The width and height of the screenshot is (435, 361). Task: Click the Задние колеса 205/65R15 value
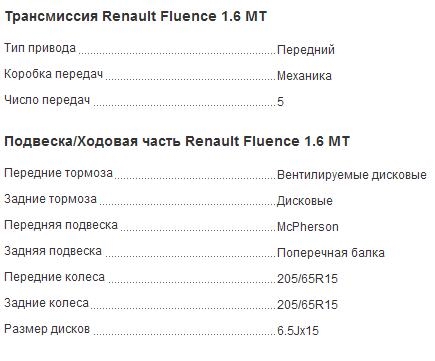coord(307,305)
